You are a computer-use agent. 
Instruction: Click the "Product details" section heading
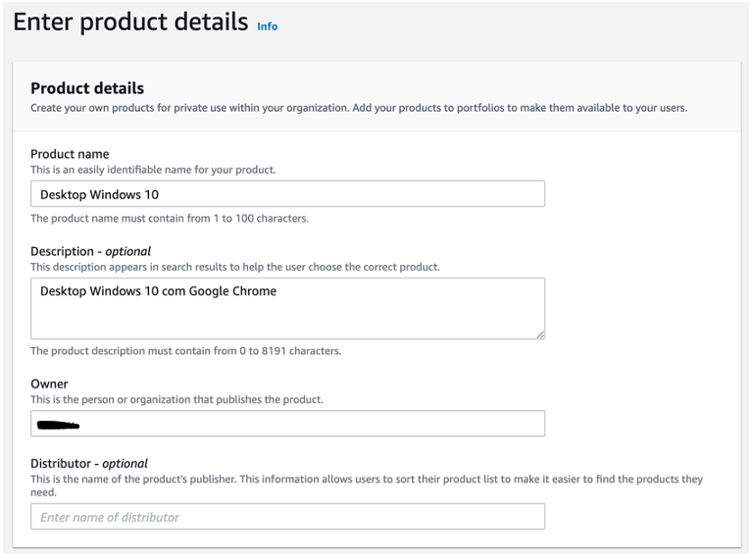pos(87,88)
